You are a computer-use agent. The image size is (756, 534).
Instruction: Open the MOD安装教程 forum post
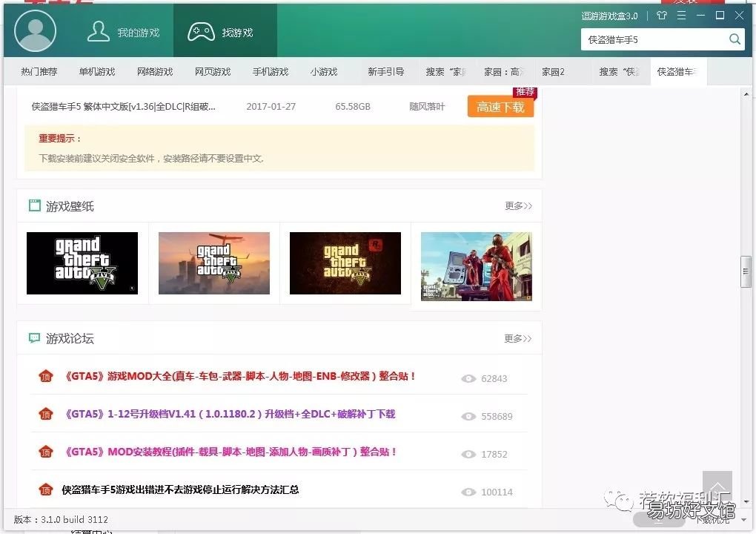tap(231, 452)
